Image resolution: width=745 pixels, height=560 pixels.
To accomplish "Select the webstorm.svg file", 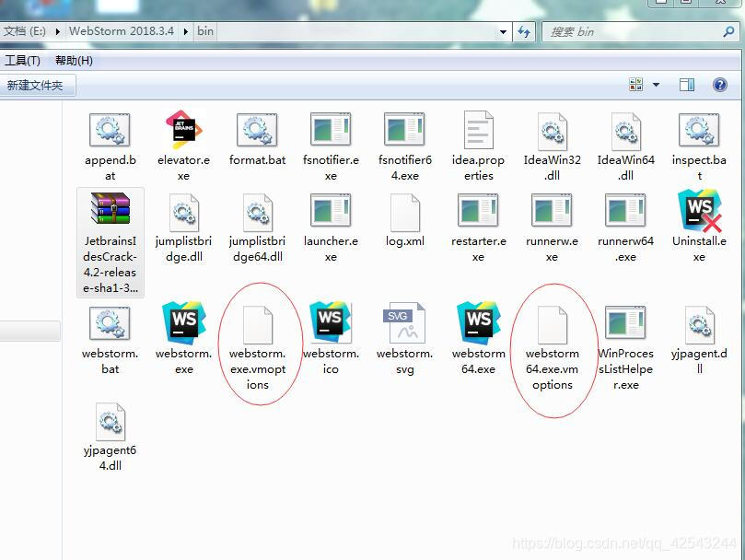I will [405, 340].
